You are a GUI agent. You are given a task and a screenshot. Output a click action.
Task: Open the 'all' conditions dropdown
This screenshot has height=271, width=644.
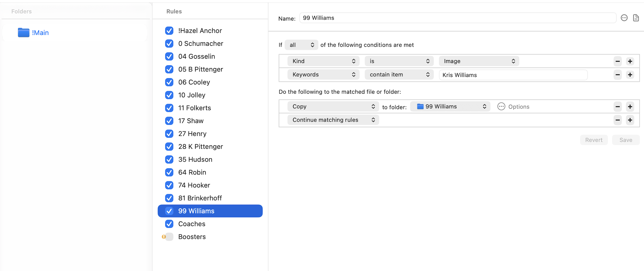click(x=302, y=45)
